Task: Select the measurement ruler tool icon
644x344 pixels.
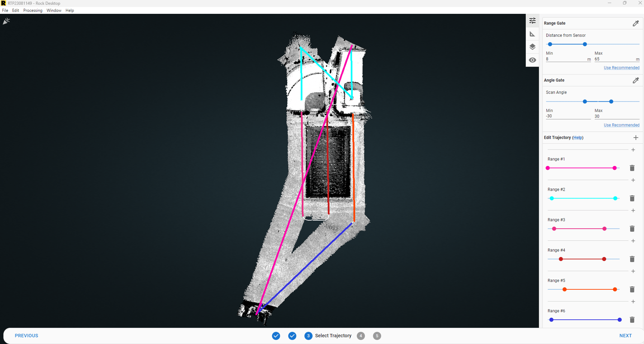Action: coord(532,34)
